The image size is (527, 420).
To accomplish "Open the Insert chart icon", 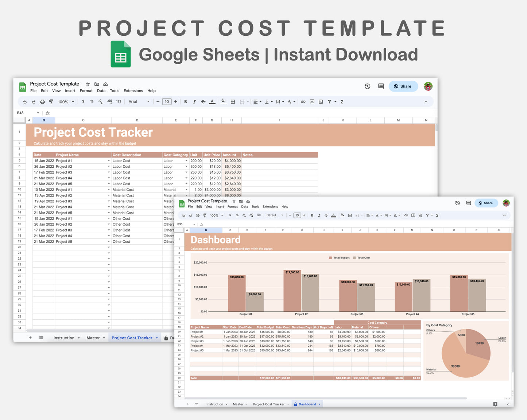I will click(321, 101).
